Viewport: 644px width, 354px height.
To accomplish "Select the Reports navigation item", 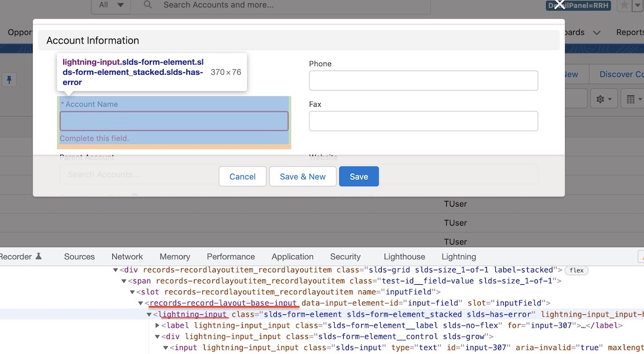I will [x=629, y=32].
